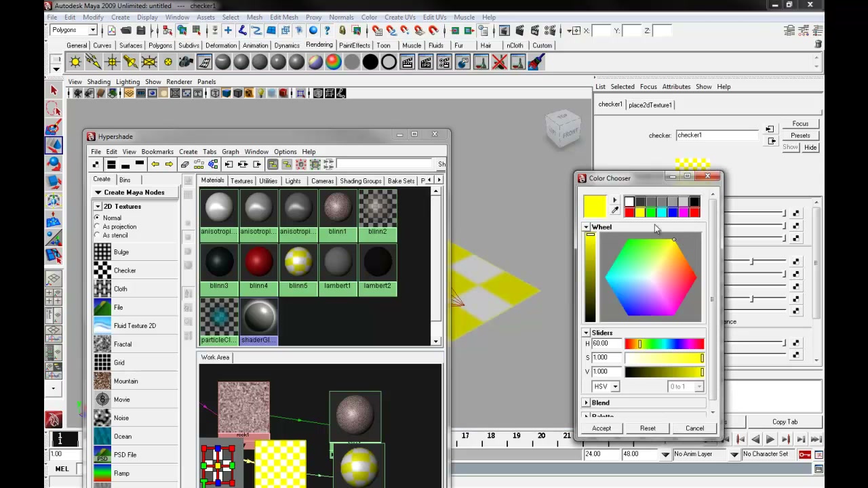
Task: Select the Normal radio button
Action: pos(97,218)
